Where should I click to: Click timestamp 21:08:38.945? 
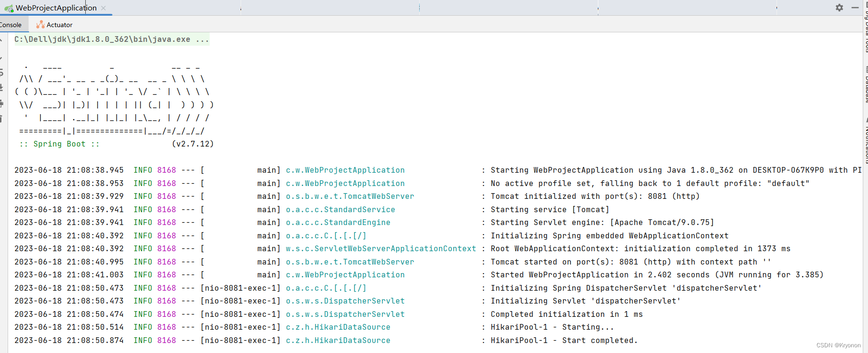point(95,170)
